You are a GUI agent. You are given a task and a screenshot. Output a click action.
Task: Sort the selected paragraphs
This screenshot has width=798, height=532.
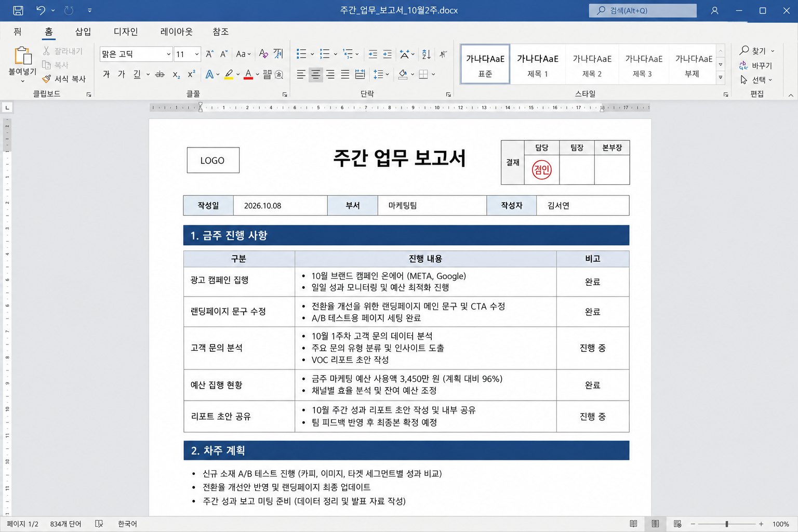[x=427, y=54]
